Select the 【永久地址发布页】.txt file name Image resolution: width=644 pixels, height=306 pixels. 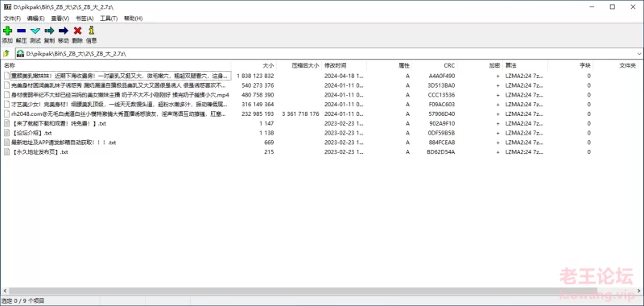tap(39, 152)
